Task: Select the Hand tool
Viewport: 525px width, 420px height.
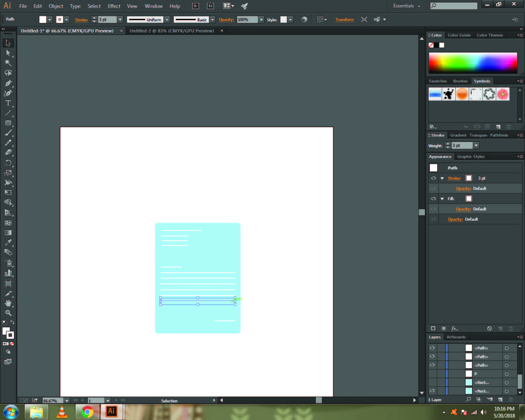Action: 8,303
